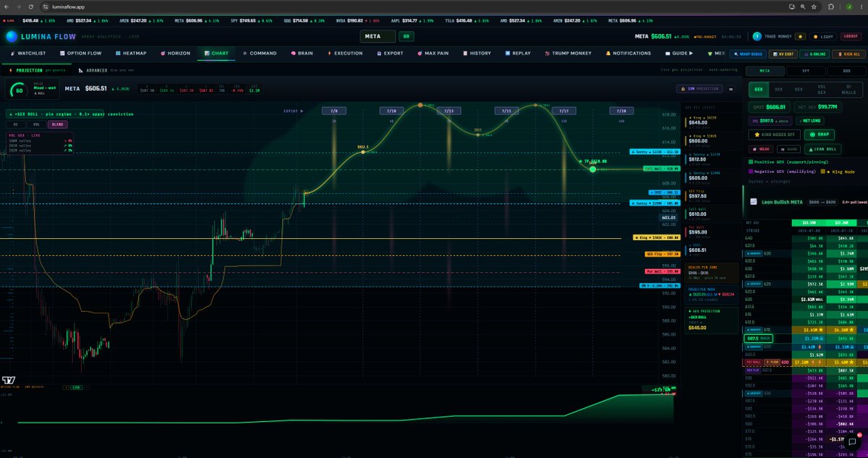Open the Trump Monkey tab
Viewport: 868px width, 458px height.
pyautogui.click(x=568, y=53)
